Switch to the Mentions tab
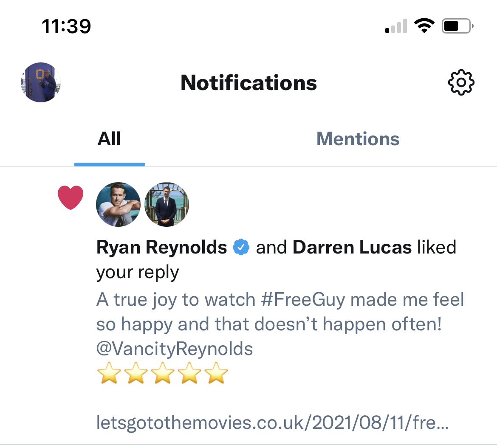The image size is (497, 448). point(358,139)
